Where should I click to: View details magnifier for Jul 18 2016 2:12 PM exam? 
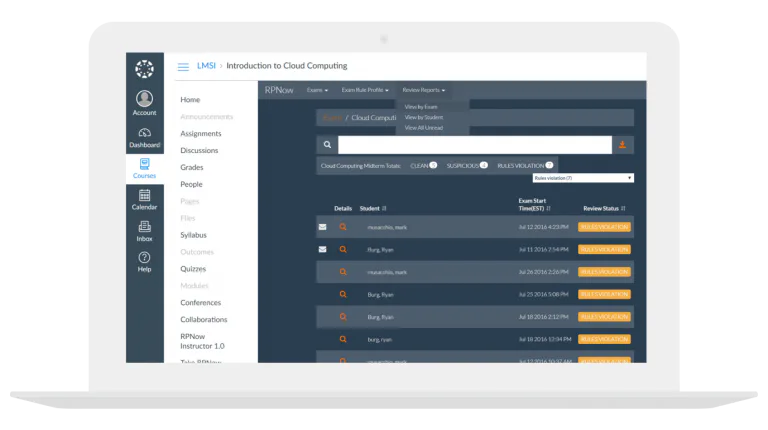pyautogui.click(x=343, y=317)
